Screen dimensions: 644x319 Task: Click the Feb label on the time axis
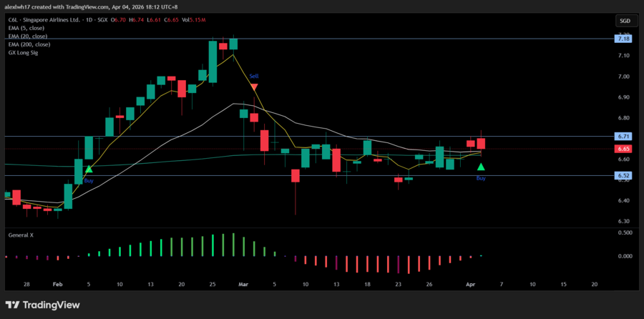pos(58,284)
